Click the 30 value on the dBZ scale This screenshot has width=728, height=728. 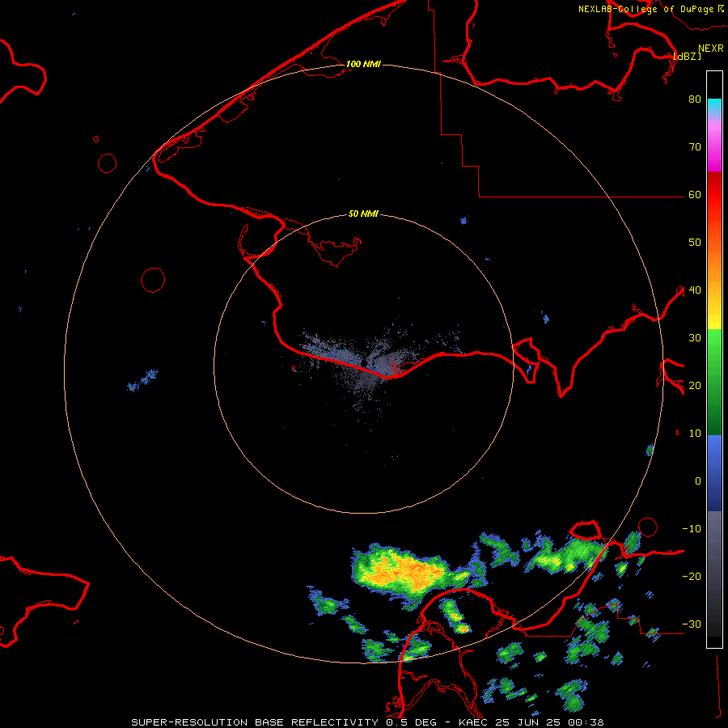click(695, 337)
